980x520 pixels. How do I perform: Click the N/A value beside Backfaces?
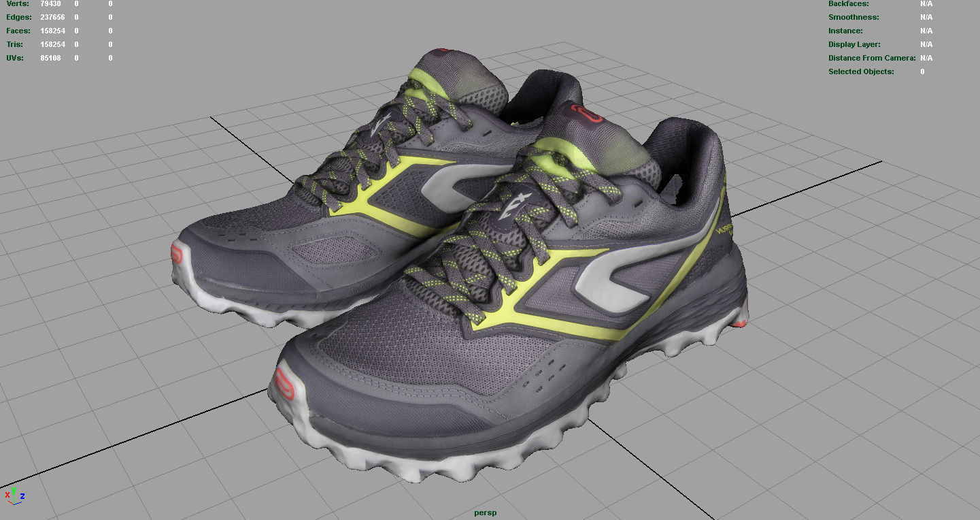tap(926, 3)
